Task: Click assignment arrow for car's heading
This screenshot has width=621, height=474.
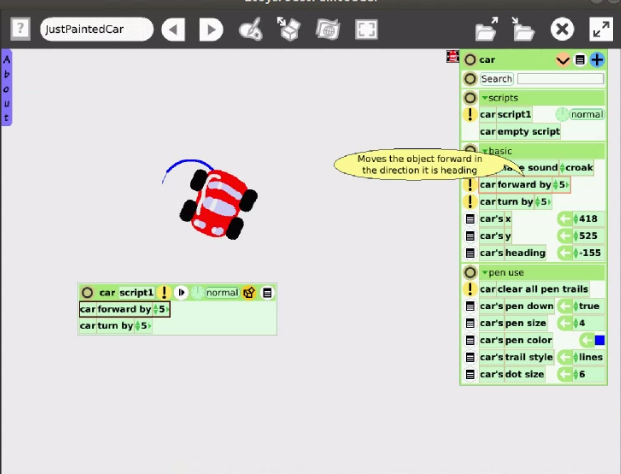Action: [x=564, y=253]
